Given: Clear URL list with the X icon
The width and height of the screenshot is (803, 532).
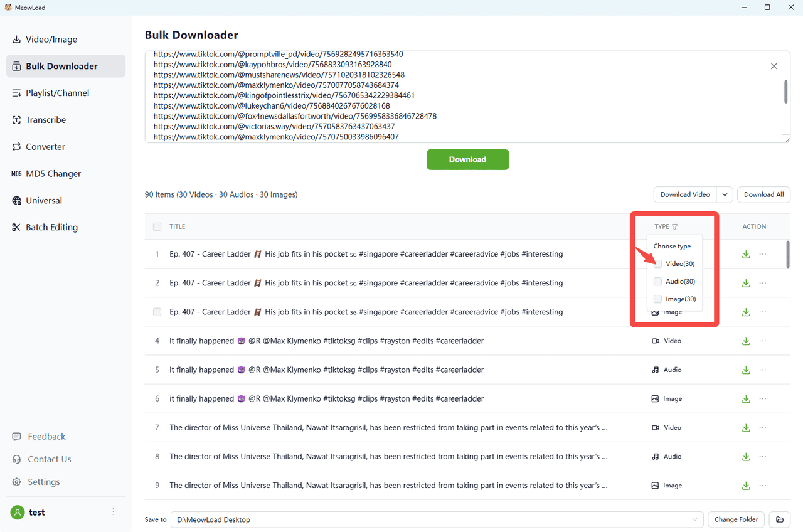Looking at the screenshot, I should pos(774,66).
